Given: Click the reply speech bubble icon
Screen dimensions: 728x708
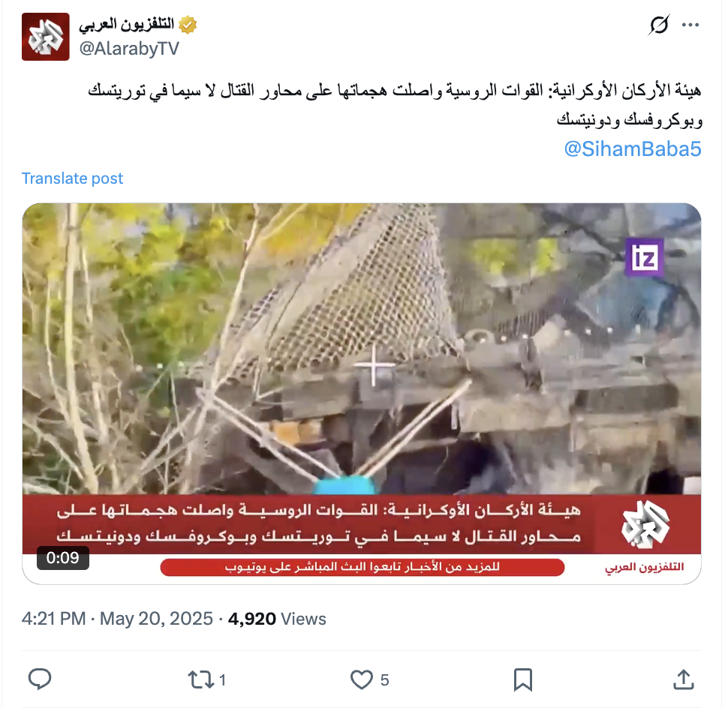Looking at the screenshot, I should point(40,679).
